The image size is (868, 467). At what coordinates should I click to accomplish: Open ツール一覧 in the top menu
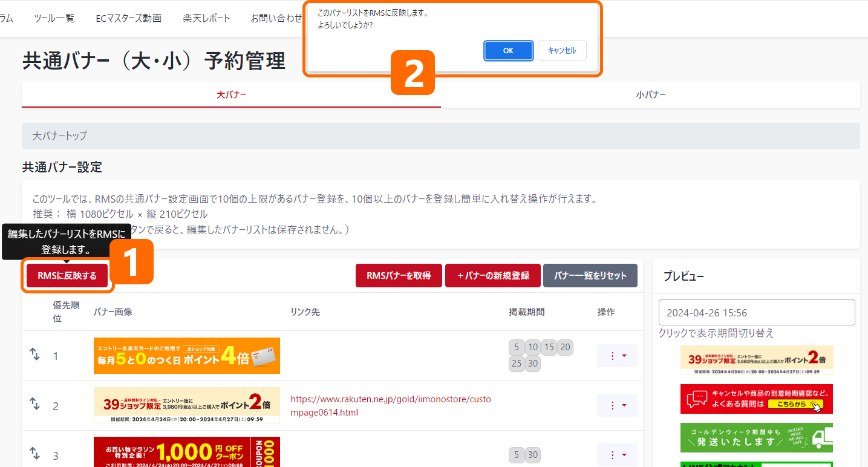[x=54, y=18]
